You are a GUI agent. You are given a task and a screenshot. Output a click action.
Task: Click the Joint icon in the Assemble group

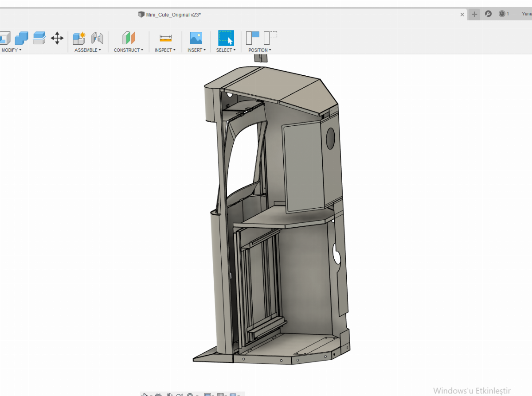coord(97,38)
